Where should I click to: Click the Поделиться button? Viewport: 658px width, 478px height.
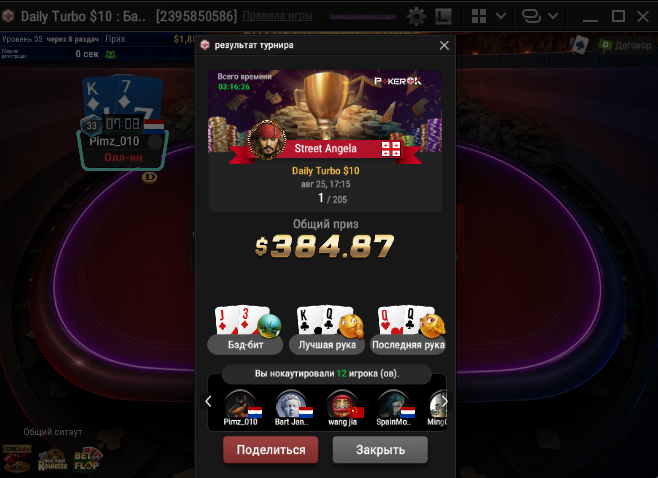pos(271,450)
